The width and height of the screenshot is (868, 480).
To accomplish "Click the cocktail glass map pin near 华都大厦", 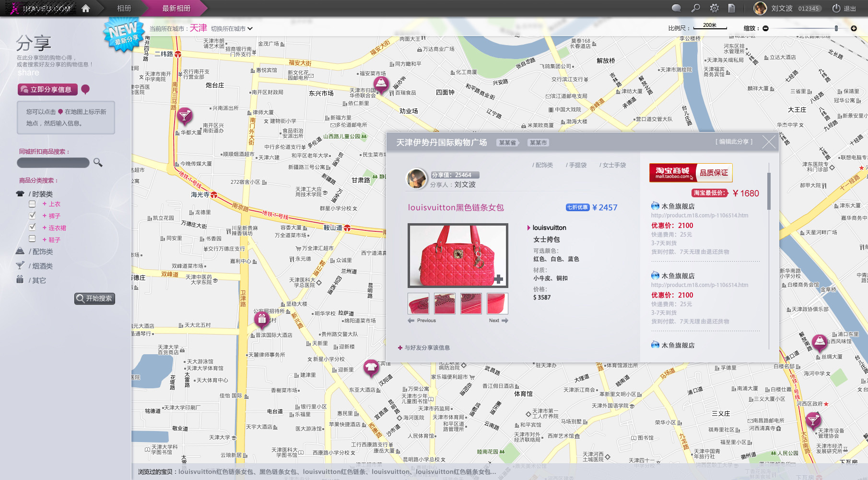I will tap(185, 116).
